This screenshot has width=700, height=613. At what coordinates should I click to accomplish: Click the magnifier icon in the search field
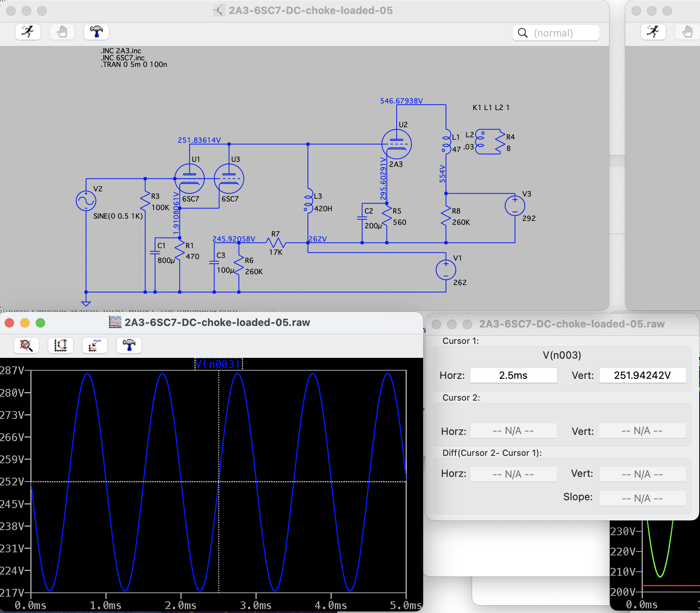pos(523,33)
